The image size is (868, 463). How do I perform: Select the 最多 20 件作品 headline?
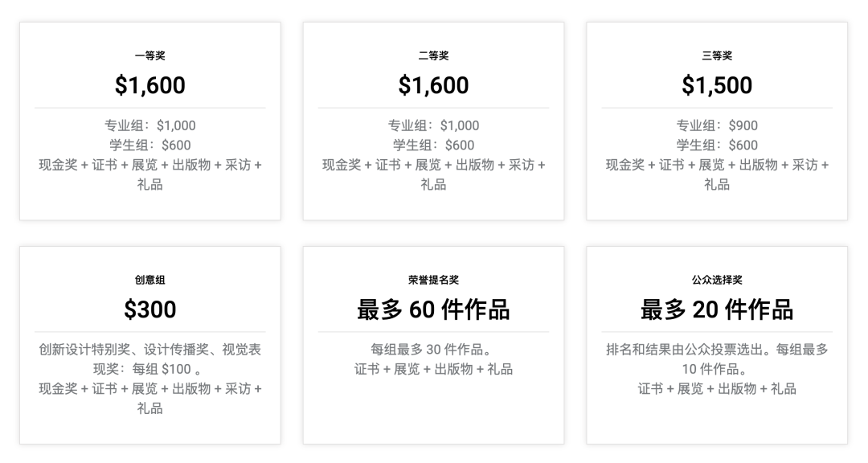click(x=717, y=309)
